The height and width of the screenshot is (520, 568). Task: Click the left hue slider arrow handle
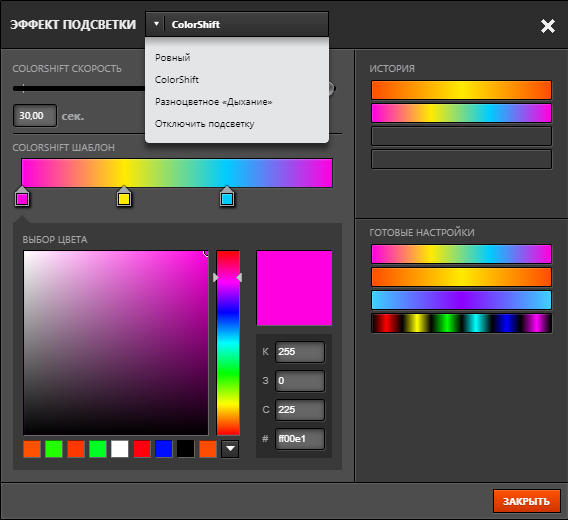pos(216,278)
